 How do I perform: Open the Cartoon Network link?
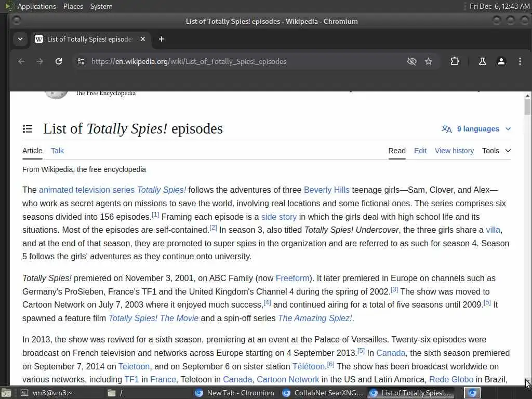pyautogui.click(x=288, y=379)
